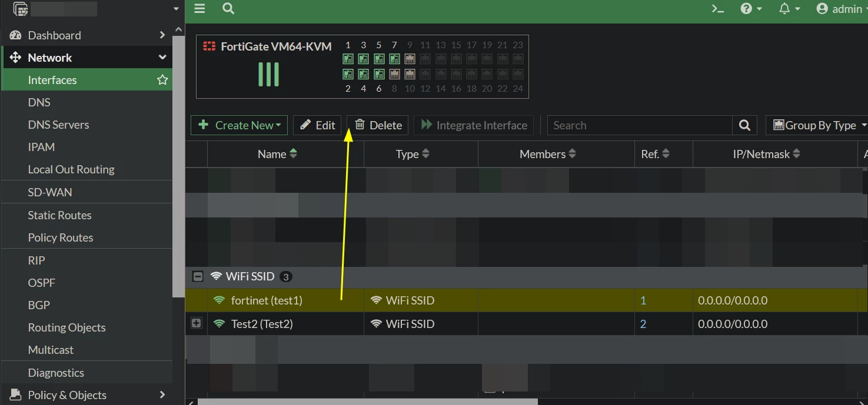This screenshot has height=405, width=868.
Task: Open references count 1 for fortinet
Action: tap(643, 300)
